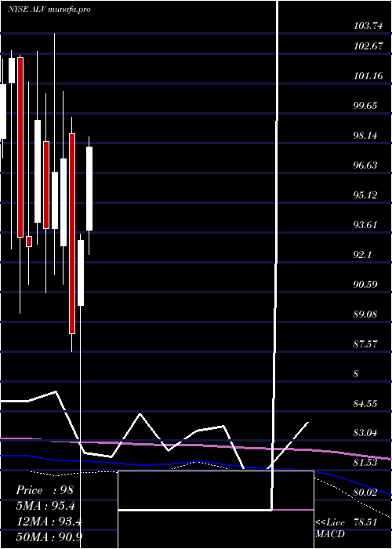Click the 12MA : 93.4 readout
The height and width of the screenshot is (549, 392).
pos(49,522)
